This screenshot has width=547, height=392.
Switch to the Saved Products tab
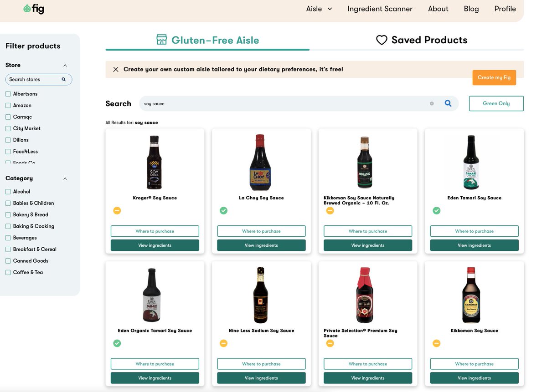tap(421, 40)
